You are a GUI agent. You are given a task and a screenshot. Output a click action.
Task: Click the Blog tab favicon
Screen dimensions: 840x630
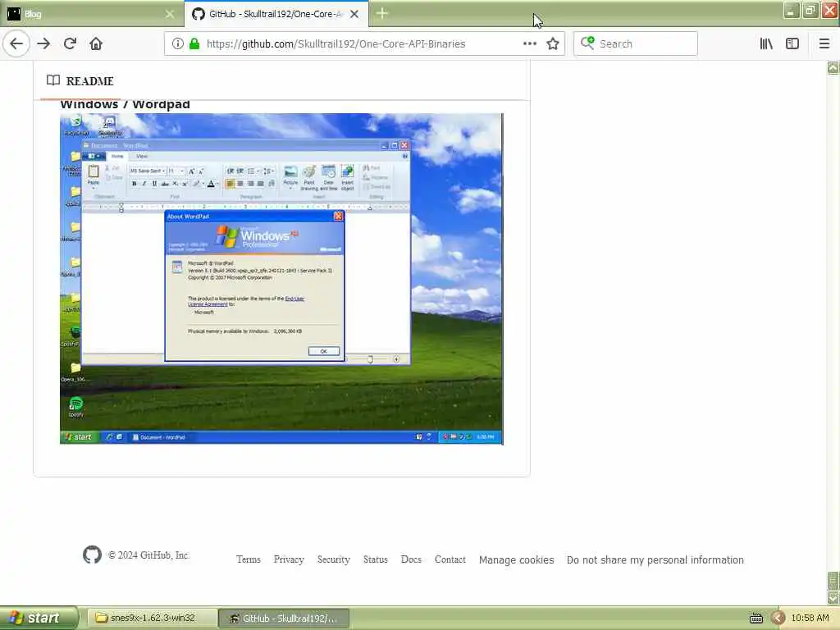coord(13,14)
